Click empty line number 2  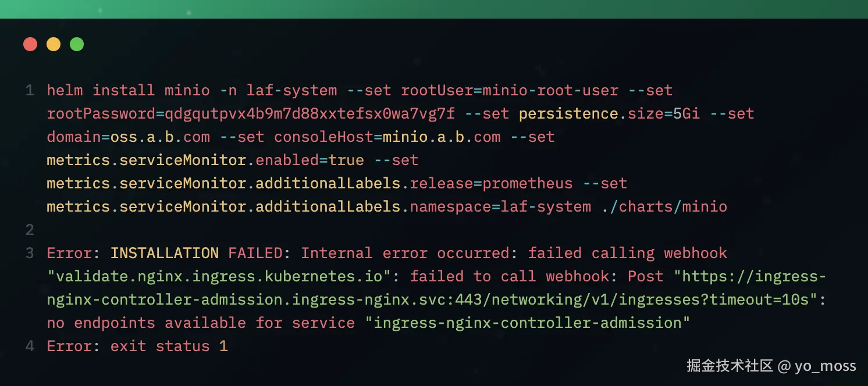click(30, 230)
